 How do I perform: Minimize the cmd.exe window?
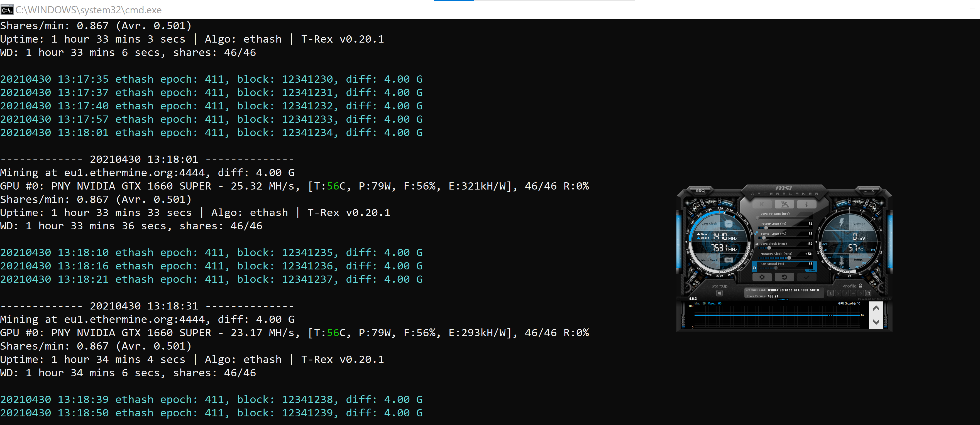(x=972, y=9)
